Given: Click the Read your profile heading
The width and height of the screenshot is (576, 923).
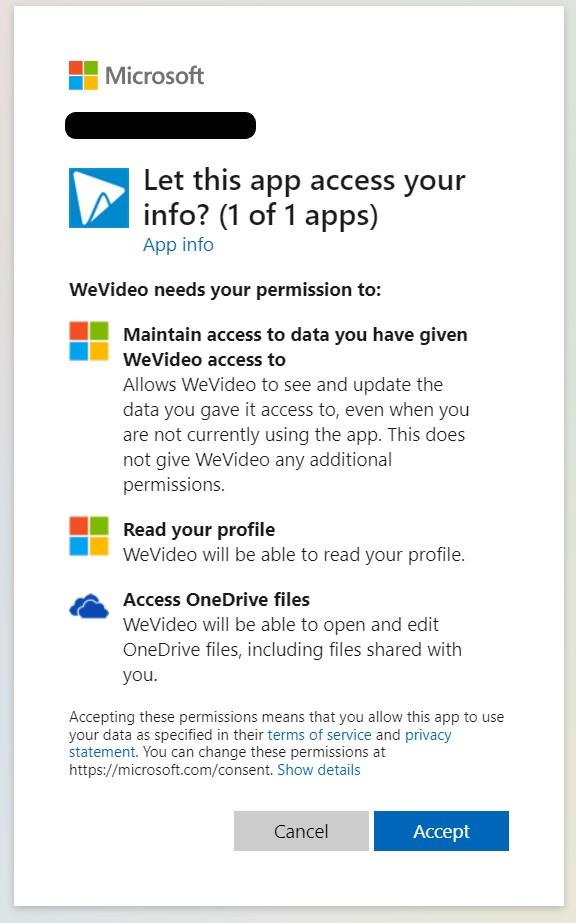Looking at the screenshot, I should (x=199, y=530).
